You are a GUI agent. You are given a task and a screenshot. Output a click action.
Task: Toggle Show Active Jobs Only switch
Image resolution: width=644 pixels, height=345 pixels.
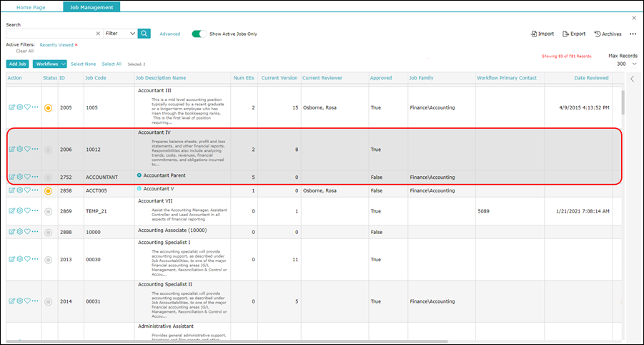(199, 34)
